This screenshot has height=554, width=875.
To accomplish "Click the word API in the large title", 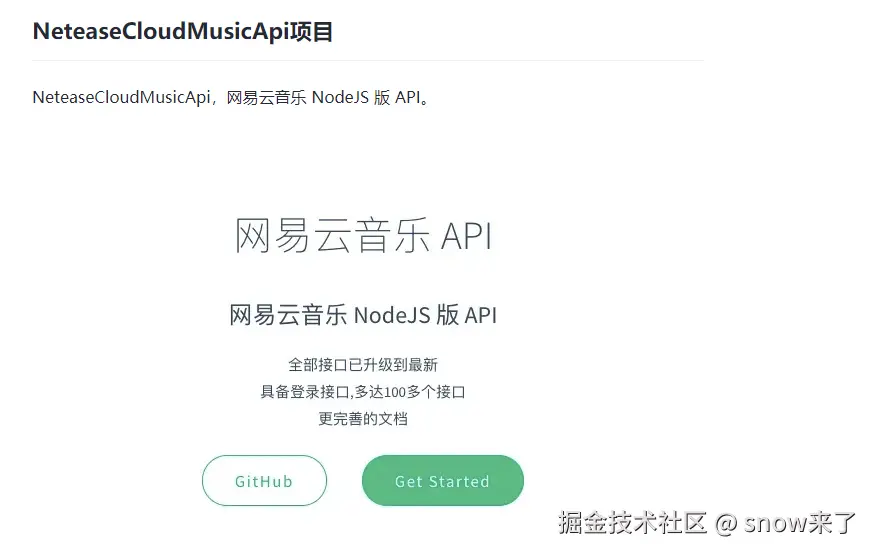I will pos(467,236).
